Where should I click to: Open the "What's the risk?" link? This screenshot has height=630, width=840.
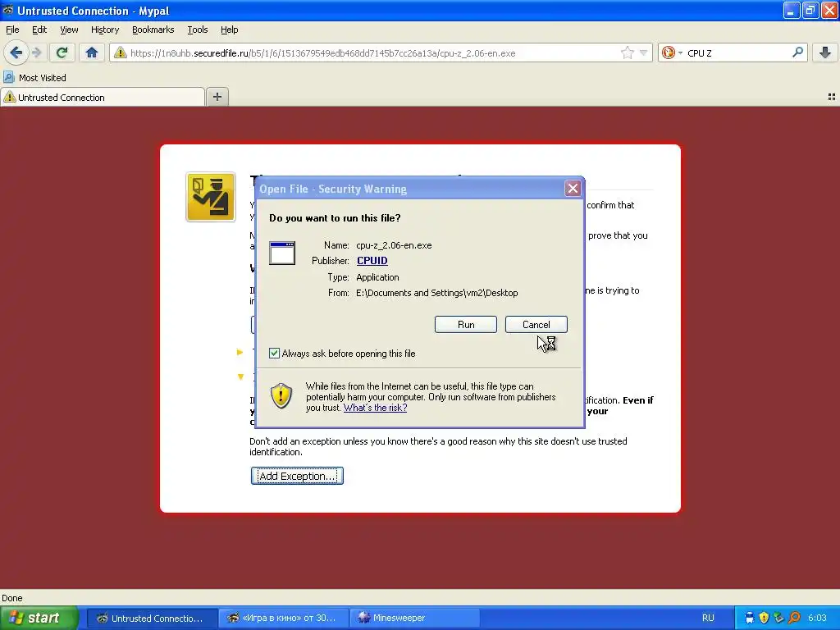point(375,408)
